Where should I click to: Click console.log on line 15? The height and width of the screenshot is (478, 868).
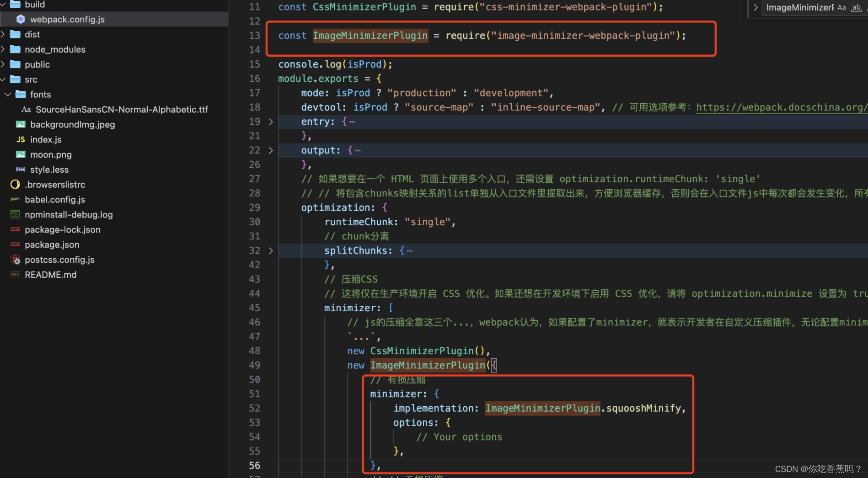[310, 64]
